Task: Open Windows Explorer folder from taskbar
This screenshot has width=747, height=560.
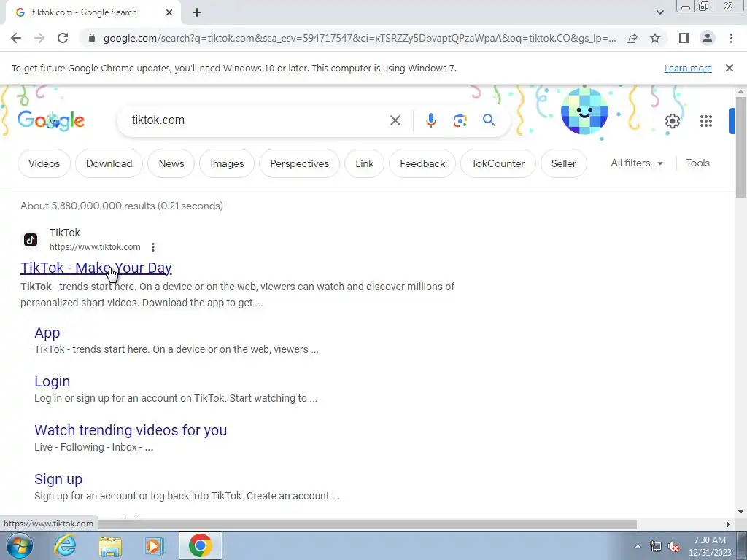Action: [x=110, y=546]
